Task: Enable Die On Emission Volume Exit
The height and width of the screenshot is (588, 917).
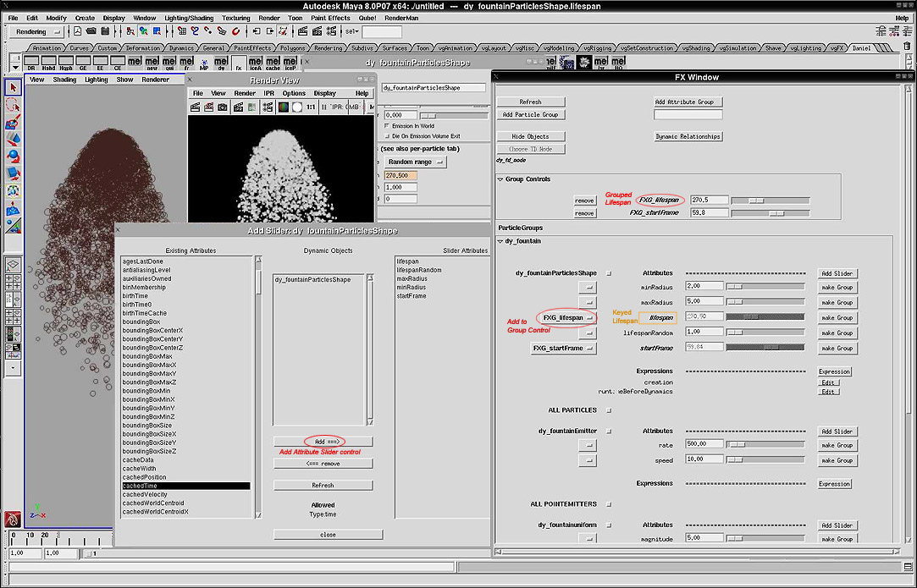Action: (387, 136)
